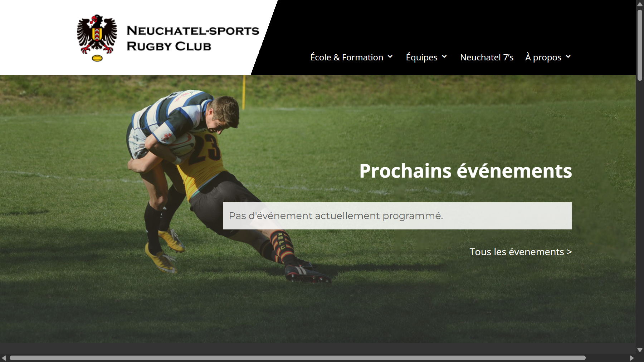The height and width of the screenshot is (362, 644).
Task: Click the Neuchatel-Sports Rugby Club title text
Action: pyautogui.click(x=192, y=38)
